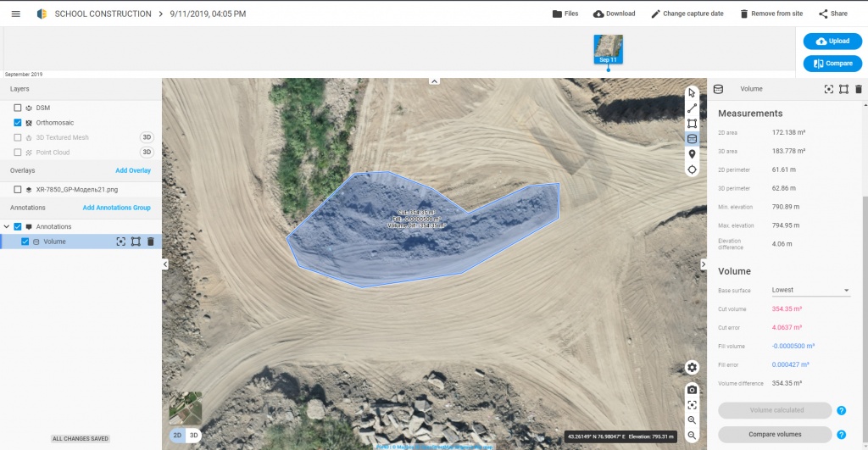Switch to 3D view mode
The image size is (868, 450).
pyautogui.click(x=193, y=436)
